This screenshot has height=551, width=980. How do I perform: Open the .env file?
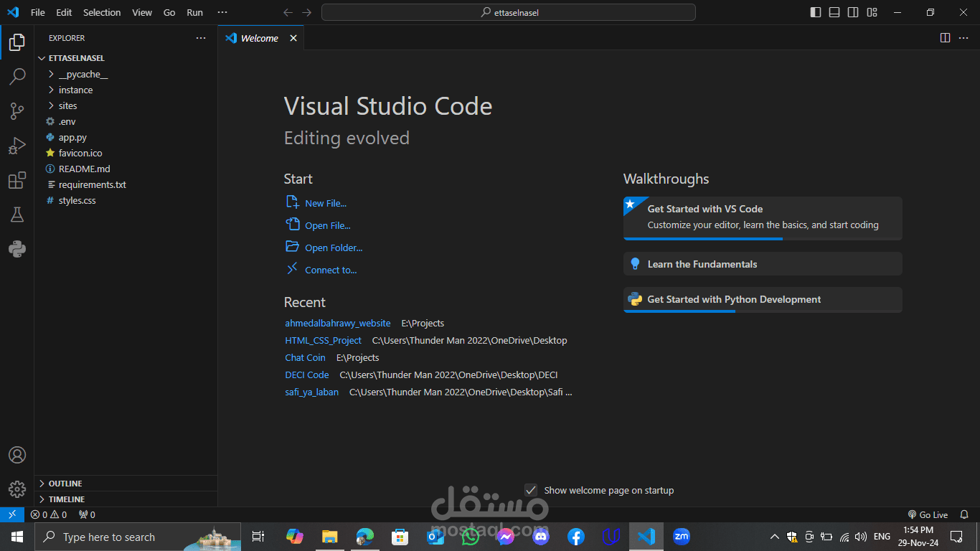(126, 121)
